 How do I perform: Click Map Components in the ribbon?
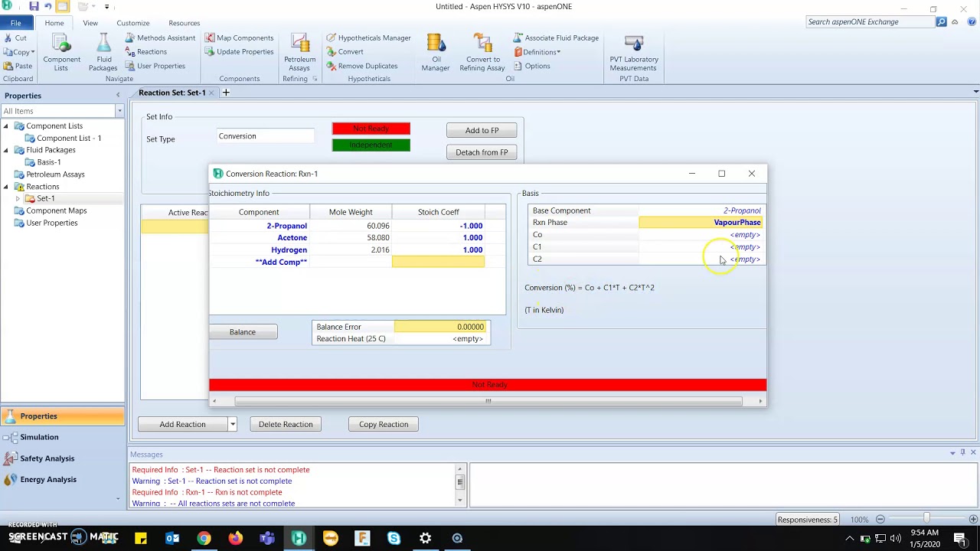tap(239, 37)
